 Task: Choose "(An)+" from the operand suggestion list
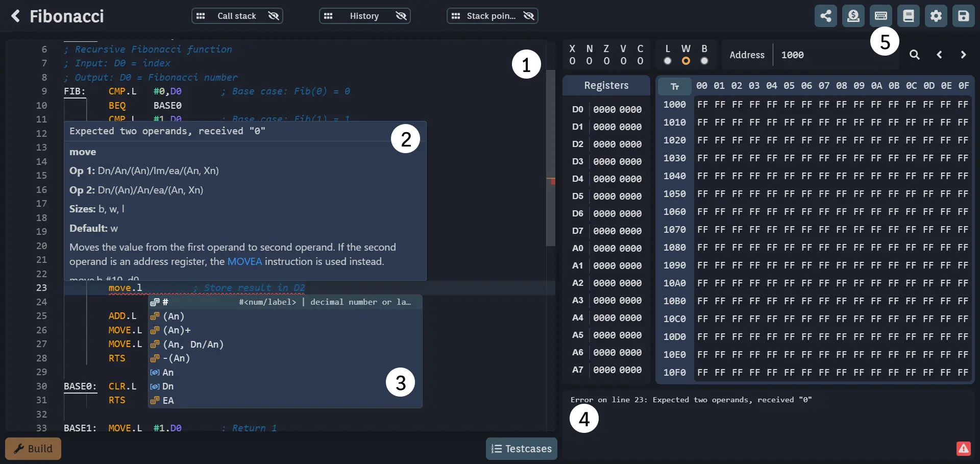tap(177, 330)
